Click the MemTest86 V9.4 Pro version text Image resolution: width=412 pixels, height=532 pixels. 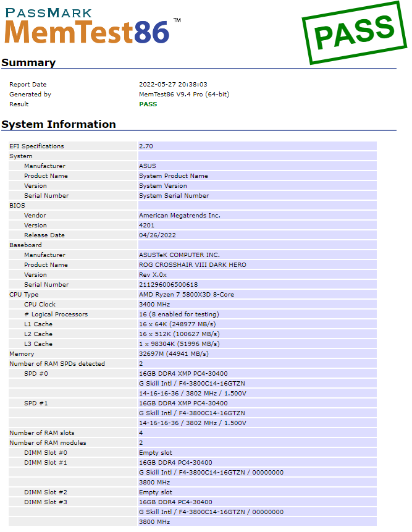point(184,95)
